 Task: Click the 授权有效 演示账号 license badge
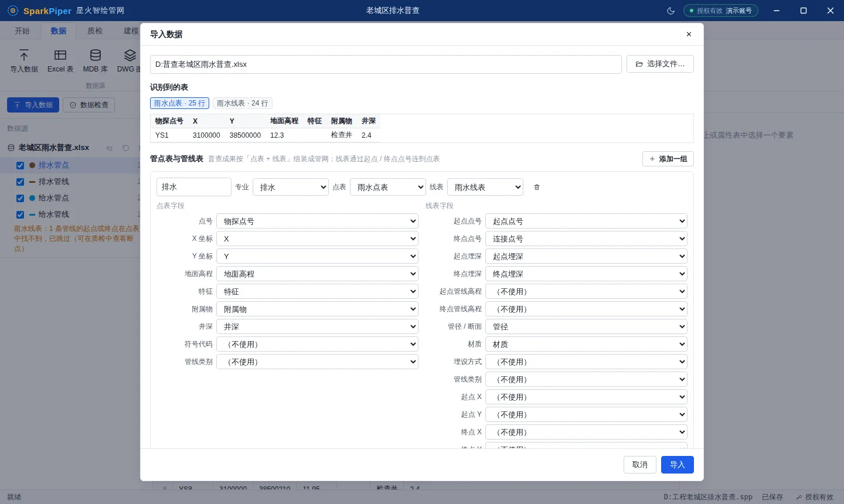[x=721, y=11]
